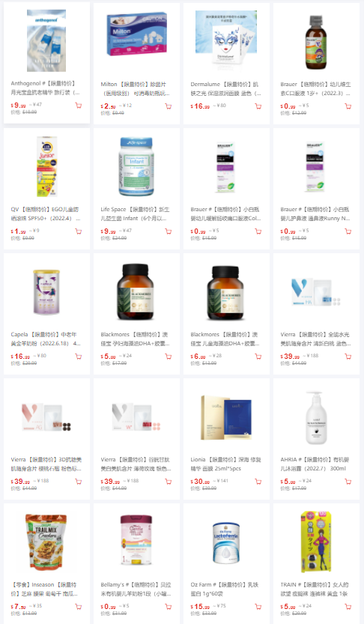Open Blackmores pregnancy DHA bottle image
The width and height of the screenshot is (364, 624).
tap(136, 292)
